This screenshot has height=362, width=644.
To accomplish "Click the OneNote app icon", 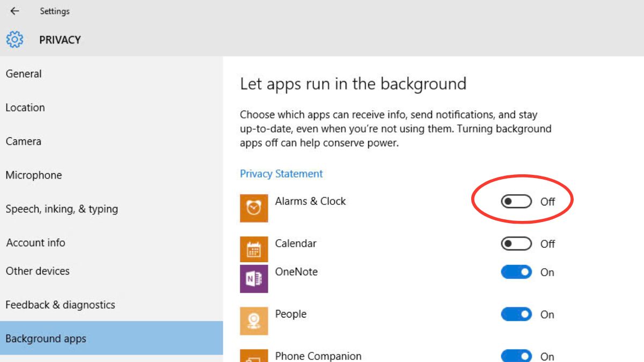I will coord(254,279).
